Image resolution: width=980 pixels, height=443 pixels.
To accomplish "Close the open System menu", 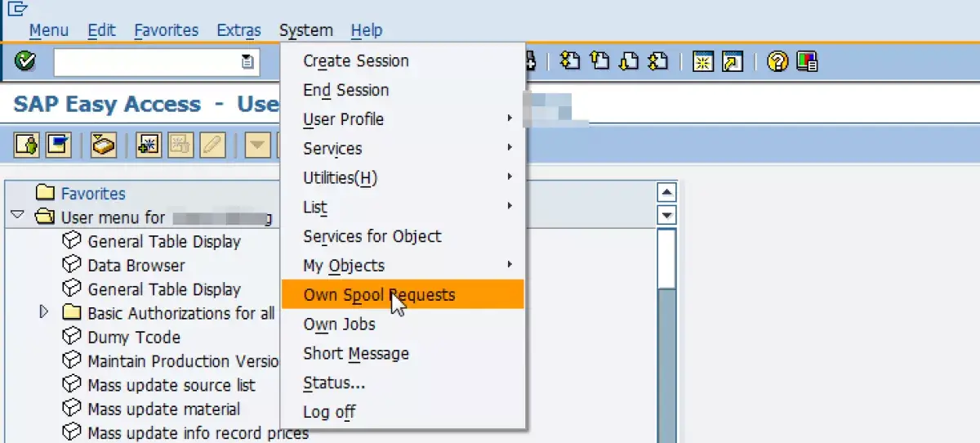I will (x=306, y=30).
